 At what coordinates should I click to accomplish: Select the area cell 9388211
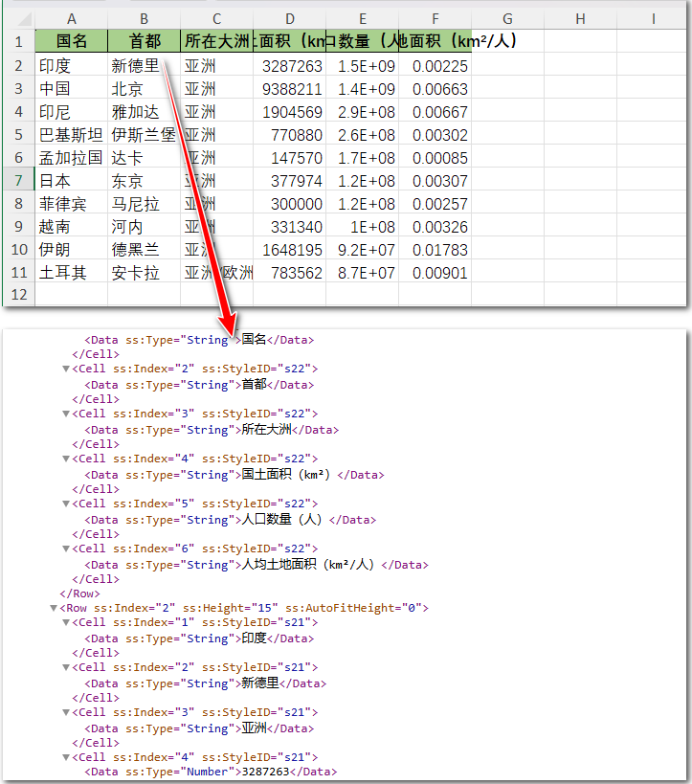tap(289, 89)
